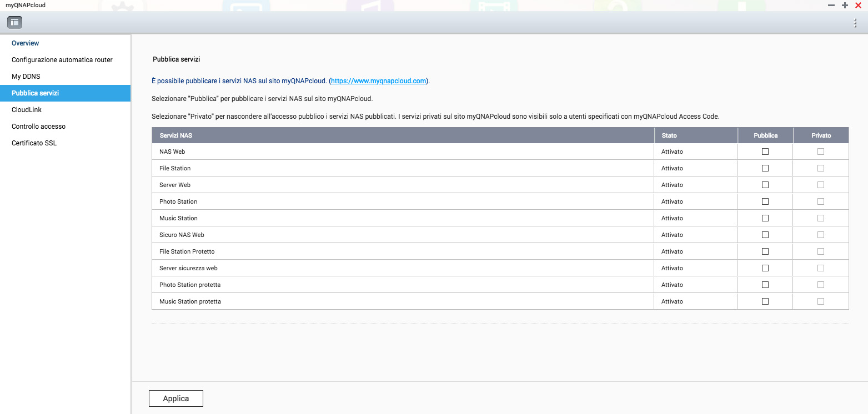This screenshot has height=414, width=868.
Task: Click the Applica button
Action: 176,398
